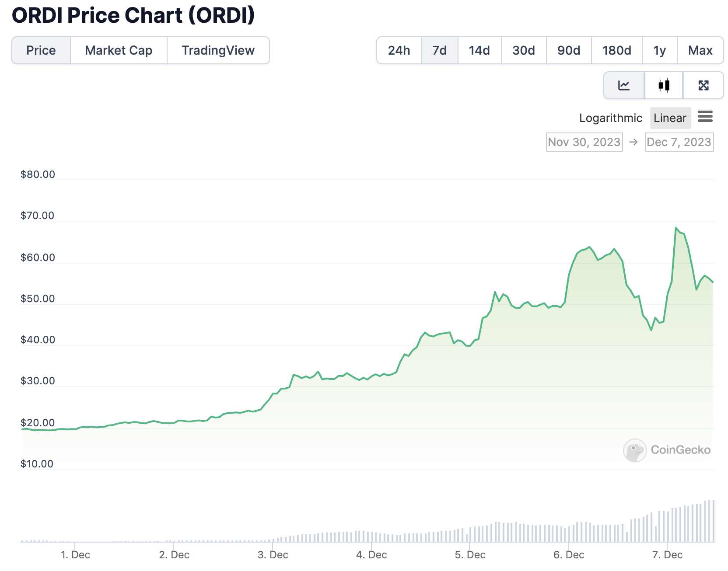
Task: Open fullscreen chart expand icon
Action: click(x=703, y=85)
